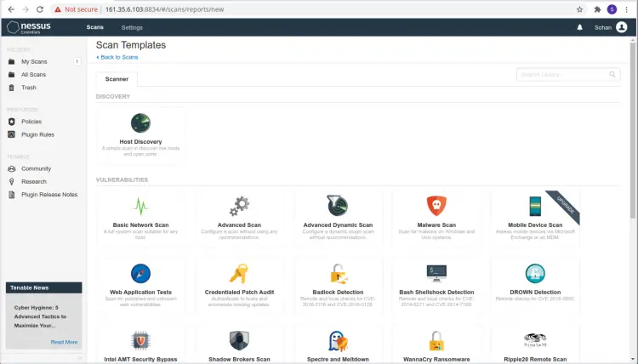
Task: Select the DROWN Detection template icon
Action: tap(535, 273)
